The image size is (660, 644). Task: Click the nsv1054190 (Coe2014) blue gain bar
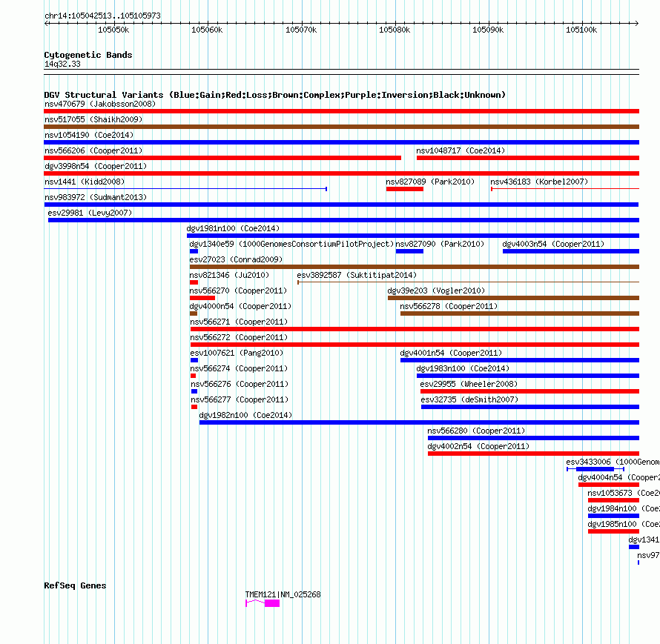coord(341,142)
